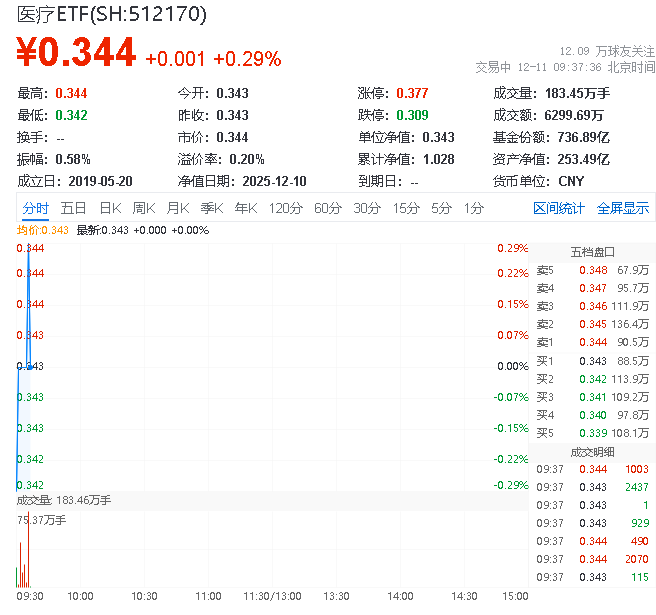Show the 周K candlestick view
The height and width of the screenshot is (615, 656).
coord(144,208)
